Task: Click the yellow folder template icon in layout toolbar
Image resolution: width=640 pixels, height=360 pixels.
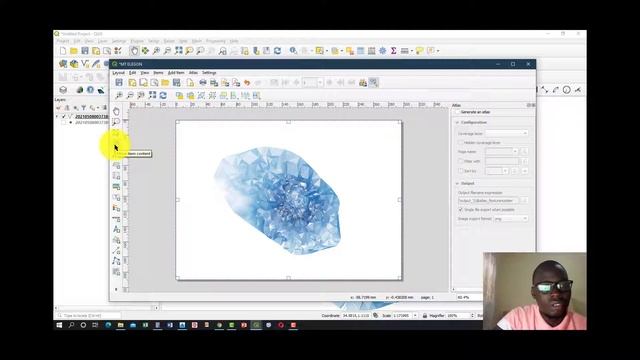Action: [165, 82]
